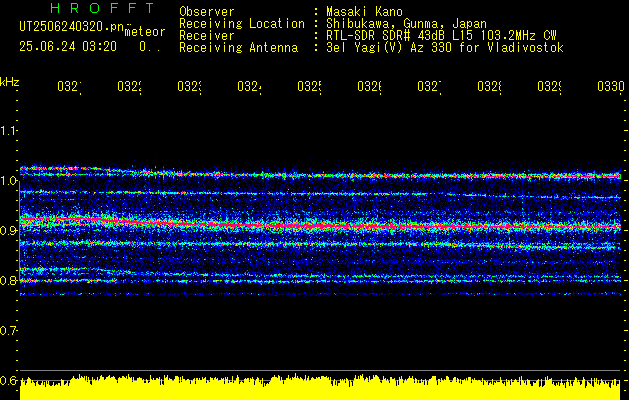Click the 0.9 kHz axis label
The image size is (629, 400).
tap(8, 230)
